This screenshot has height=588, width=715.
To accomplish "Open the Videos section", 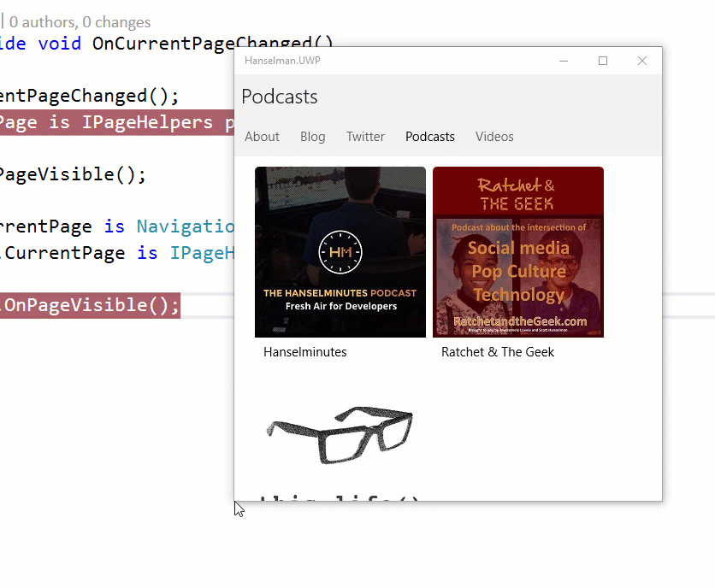I will 494,136.
